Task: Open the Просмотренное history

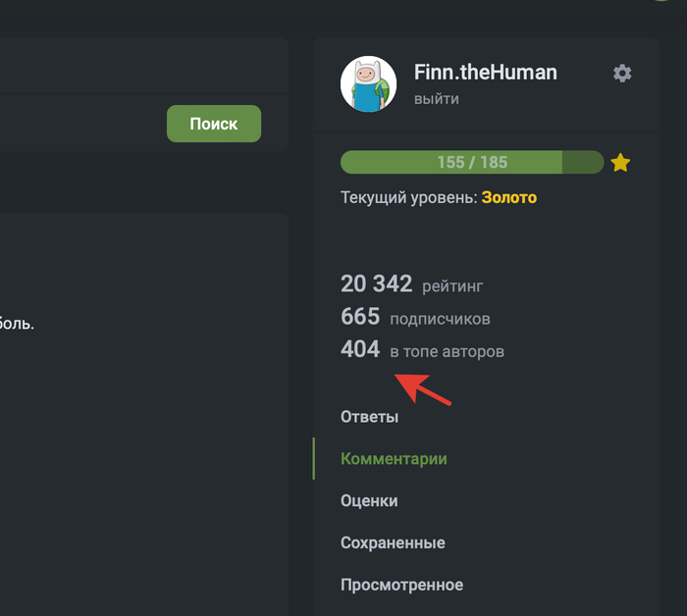Action: click(x=401, y=585)
